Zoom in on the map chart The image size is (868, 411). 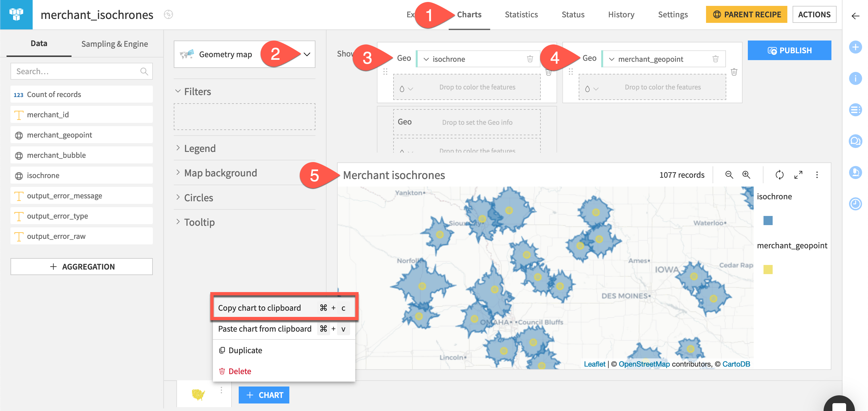(746, 175)
